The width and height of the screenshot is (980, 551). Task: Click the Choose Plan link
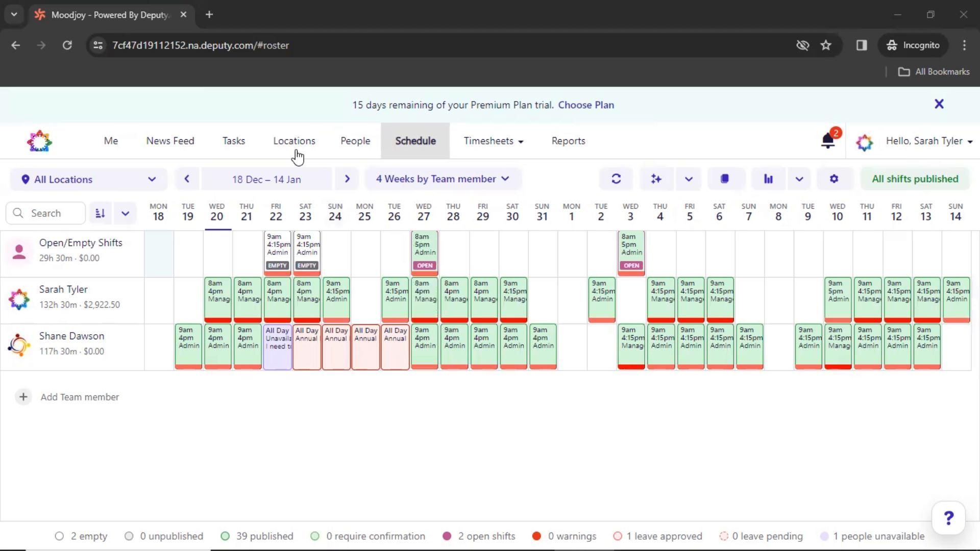pyautogui.click(x=586, y=105)
